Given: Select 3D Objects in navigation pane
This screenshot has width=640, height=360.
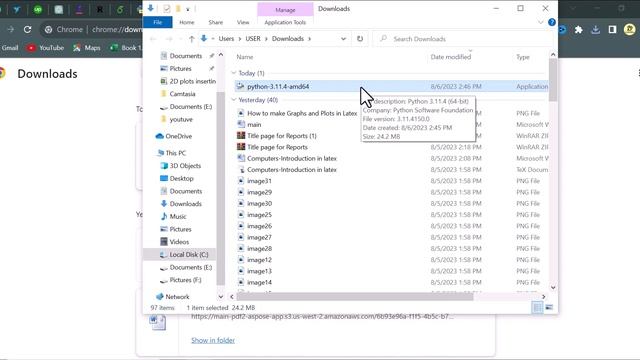Looking at the screenshot, I should coord(185,166).
